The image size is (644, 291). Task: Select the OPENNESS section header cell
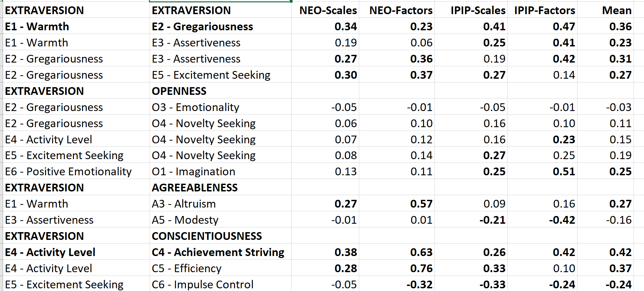[x=179, y=91]
